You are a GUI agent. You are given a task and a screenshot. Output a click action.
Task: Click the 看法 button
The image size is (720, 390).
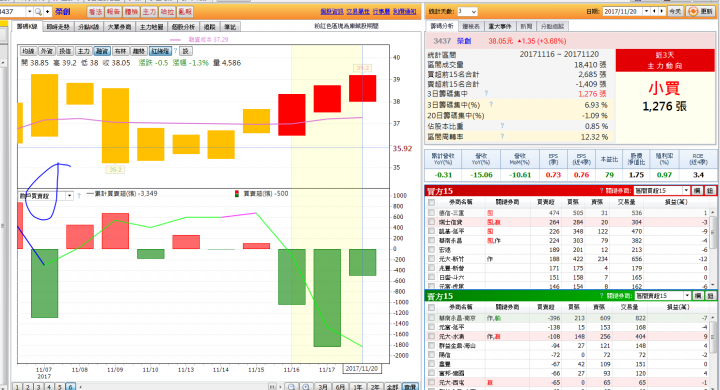[x=95, y=12]
